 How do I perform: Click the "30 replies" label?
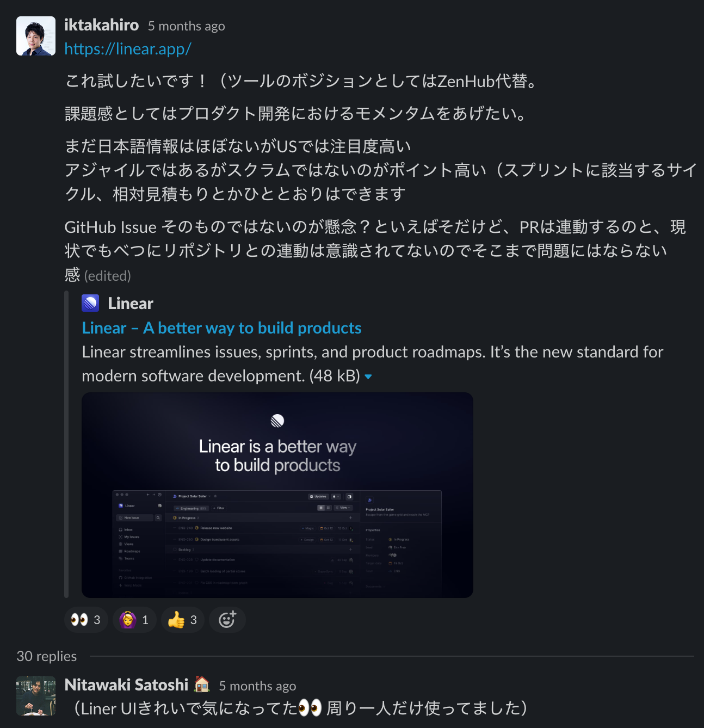point(47,656)
